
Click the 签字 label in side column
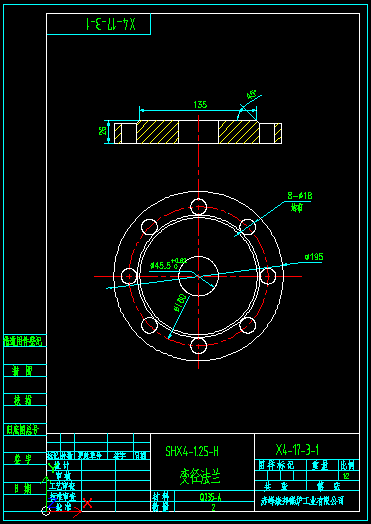pyautogui.click(x=22, y=460)
